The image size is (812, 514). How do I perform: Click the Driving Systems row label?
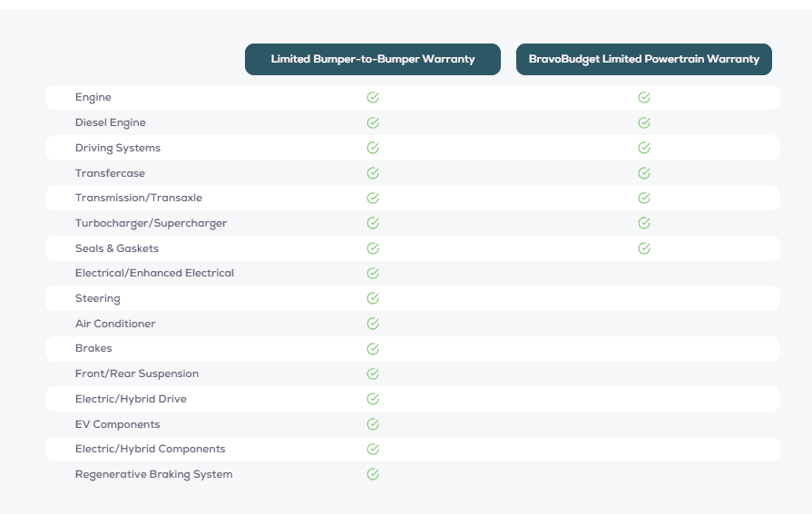tap(118, 148)
